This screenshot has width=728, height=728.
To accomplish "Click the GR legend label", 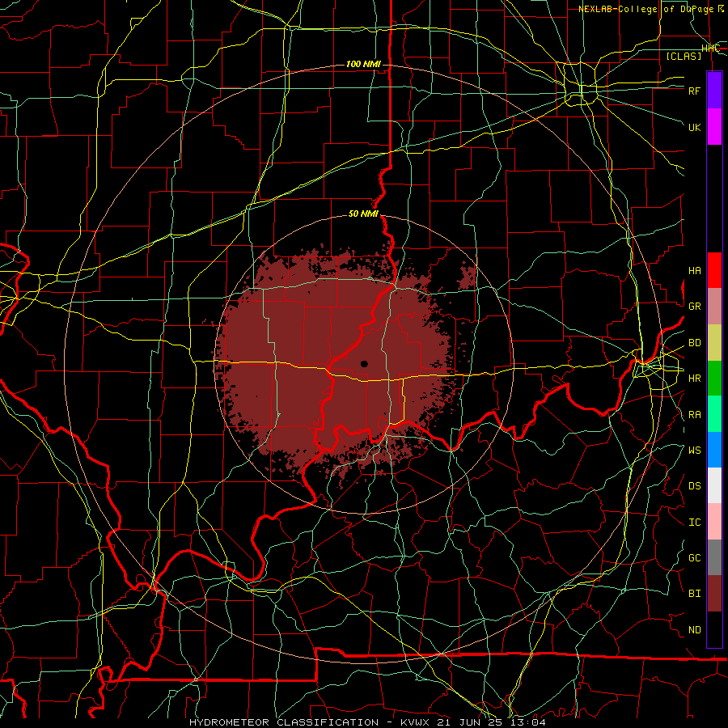I will click(x=694, y=307).
